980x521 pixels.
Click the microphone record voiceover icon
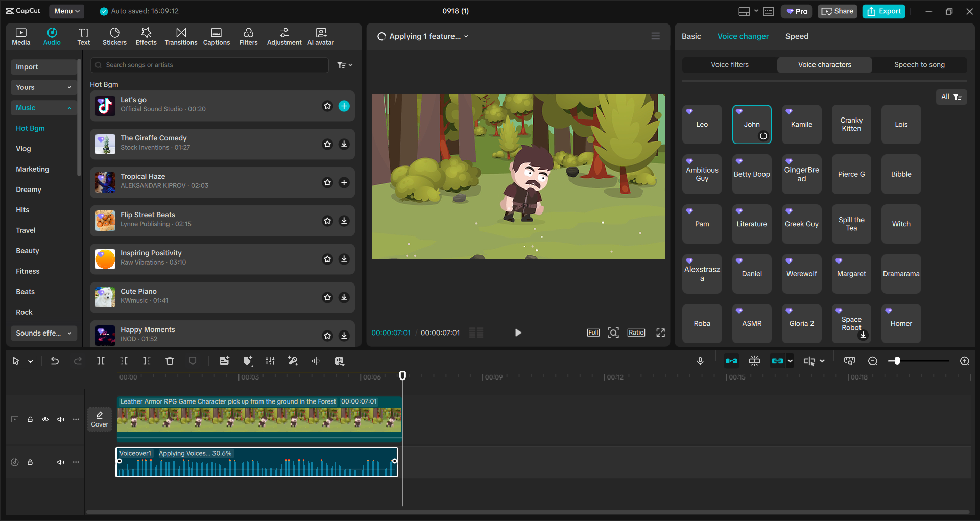click(x=700, y=361)
